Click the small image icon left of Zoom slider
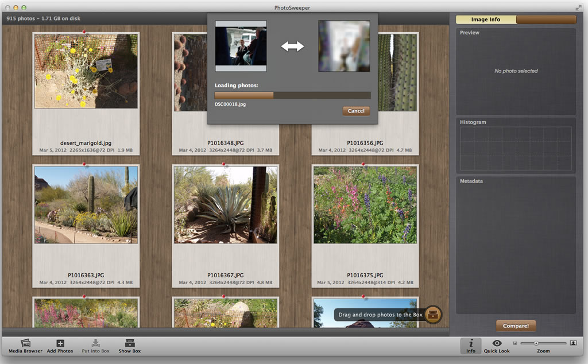Viewport: 588px width, 364px height. click(515, 343)
